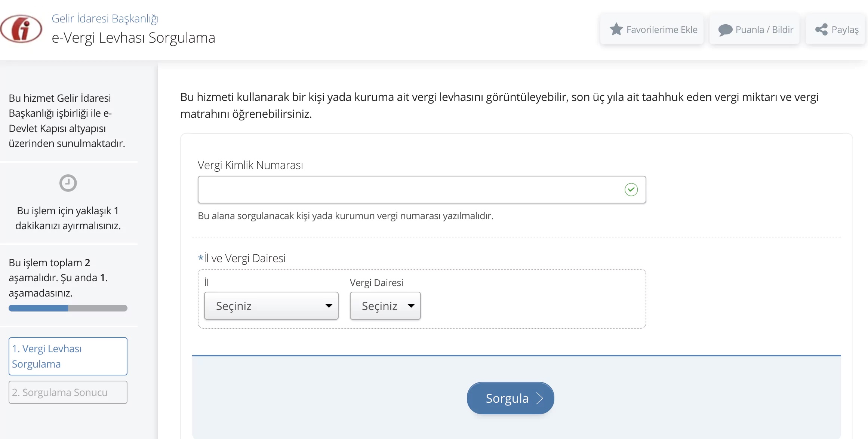Focus the Vergi Kimlik Numarası input field
The height and width of the screenshot is (439, 868).
[x=409, y=190]
